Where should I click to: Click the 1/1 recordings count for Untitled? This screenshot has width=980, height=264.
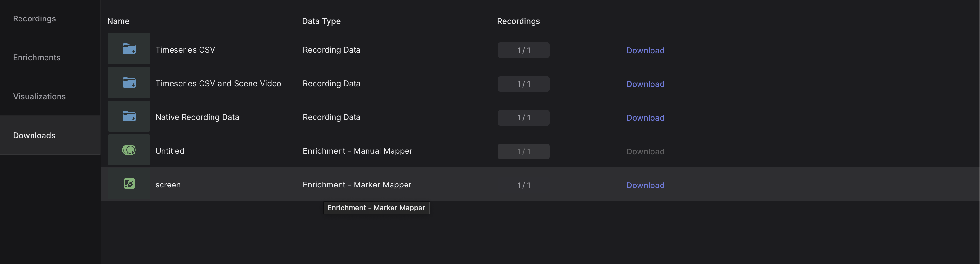[523, 151]
